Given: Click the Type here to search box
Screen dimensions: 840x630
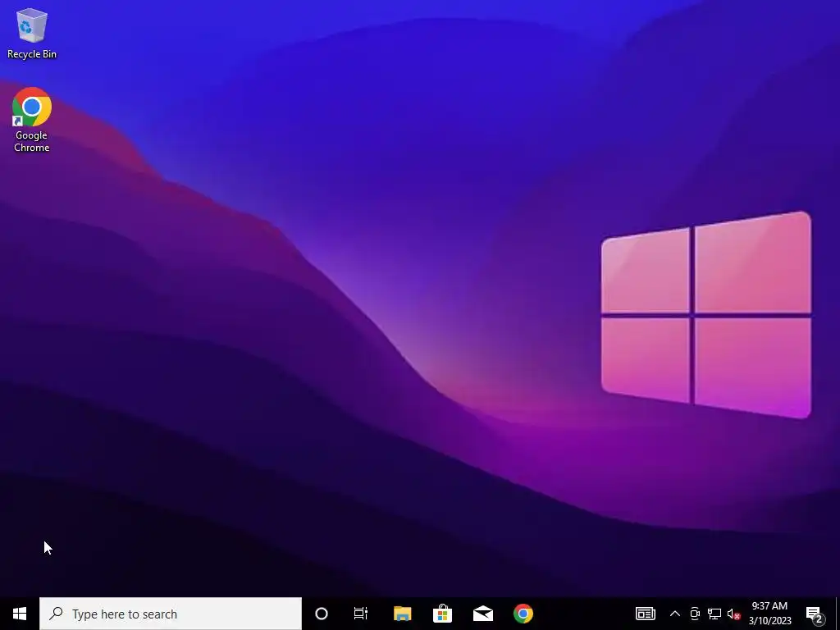Looking at the screenshot, I should [171, 614].
